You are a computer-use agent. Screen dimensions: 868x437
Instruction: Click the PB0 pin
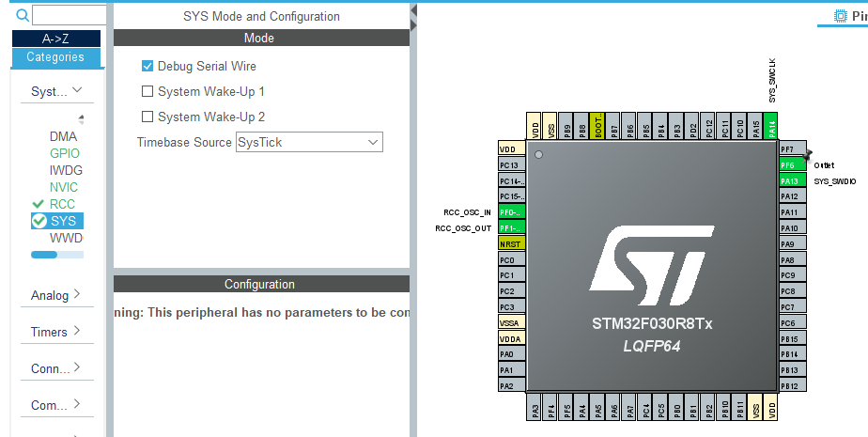coord(676,407)
